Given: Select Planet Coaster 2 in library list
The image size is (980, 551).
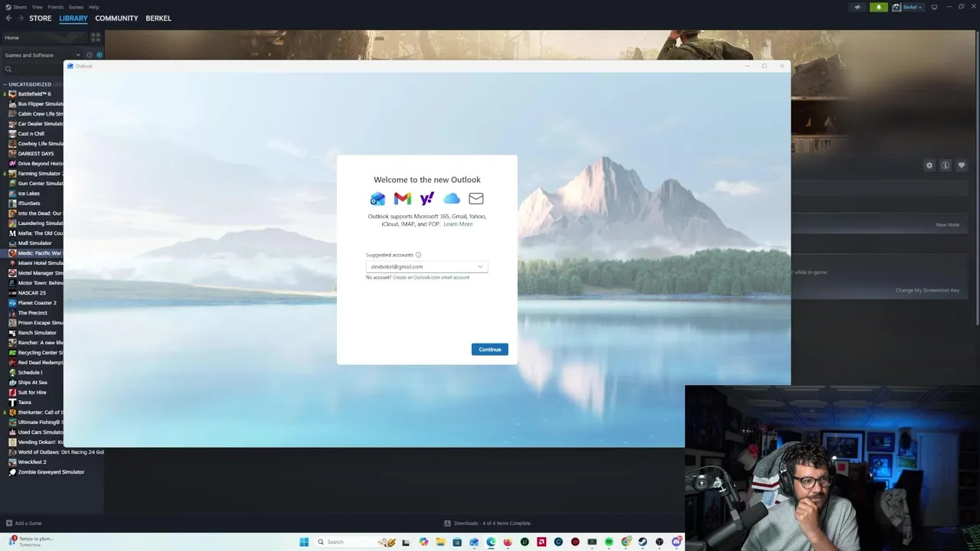Looking at the screenshot, I should click(37, 303).
